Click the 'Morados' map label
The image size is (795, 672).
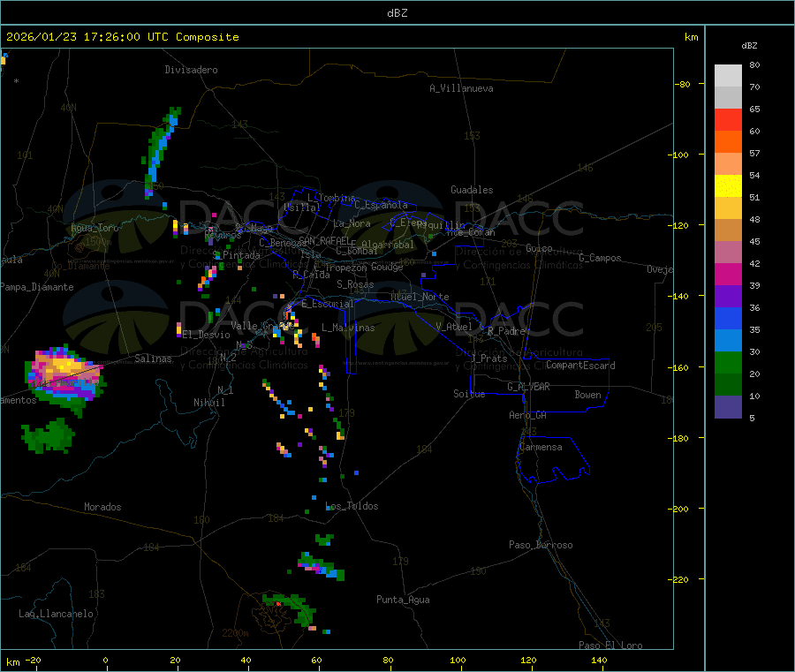[102, 507]
